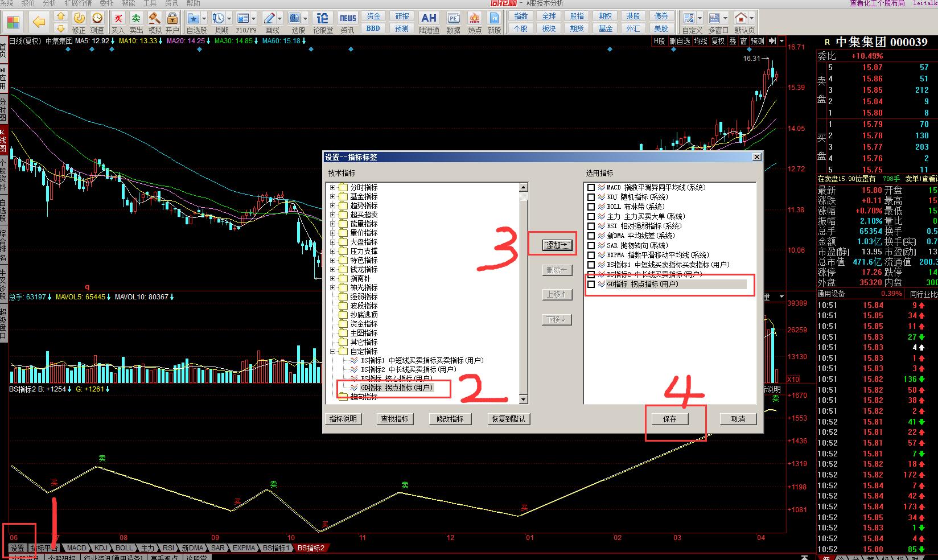Click tree scrollbar down arrow

click(524, 401)
